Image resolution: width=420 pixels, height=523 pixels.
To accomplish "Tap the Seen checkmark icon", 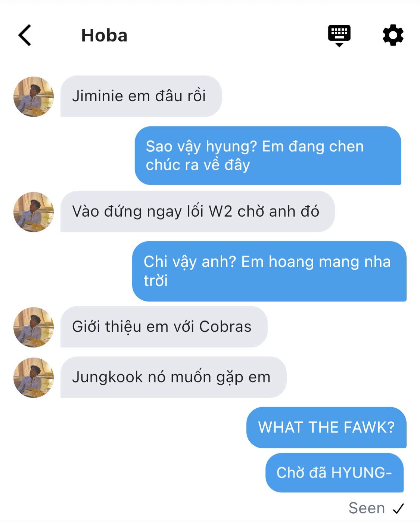I will (x=398, y=508).
